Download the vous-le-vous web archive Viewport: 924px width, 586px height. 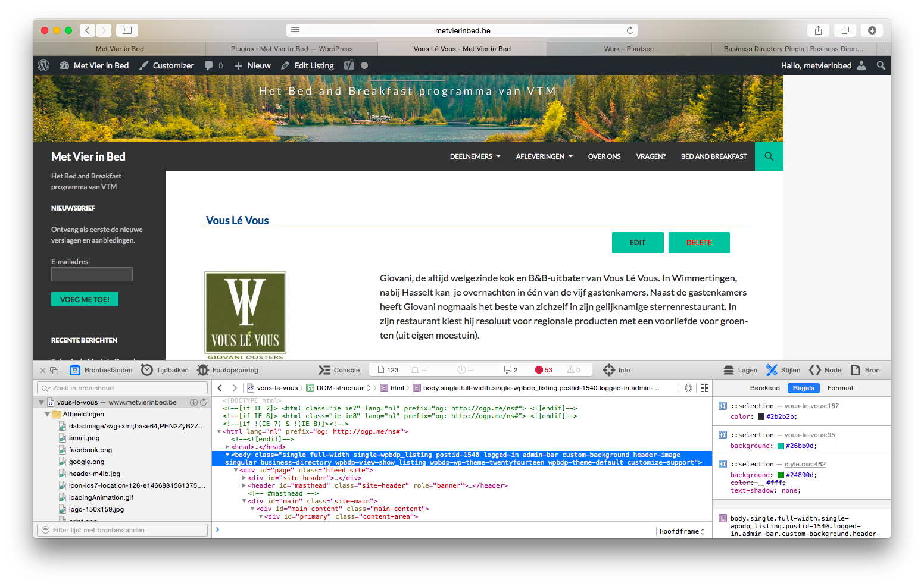pyautogui.click(x=193, y=402)
